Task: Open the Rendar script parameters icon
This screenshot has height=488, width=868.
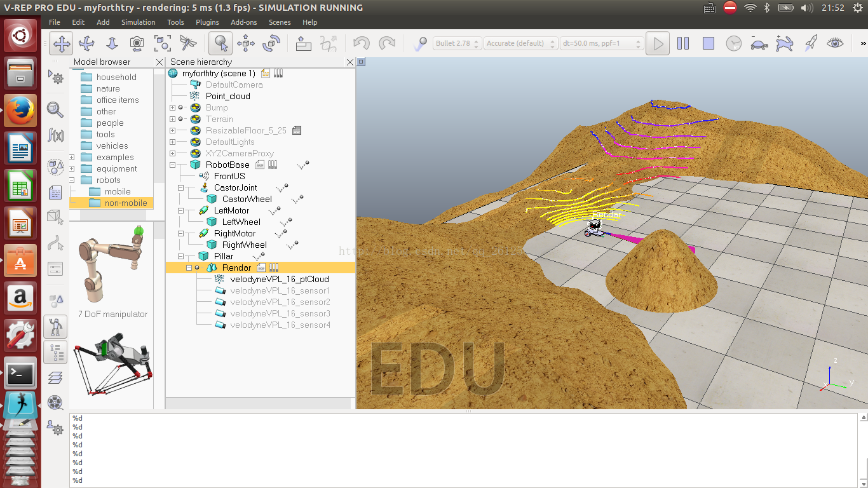Action: click(x=274, y=268)
